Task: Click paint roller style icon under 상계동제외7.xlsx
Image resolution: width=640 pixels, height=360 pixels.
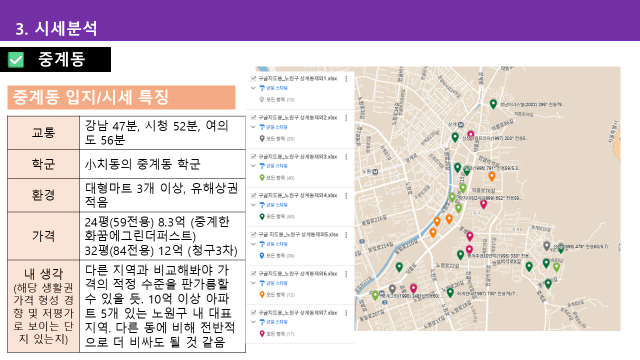Action: point(262,322)
